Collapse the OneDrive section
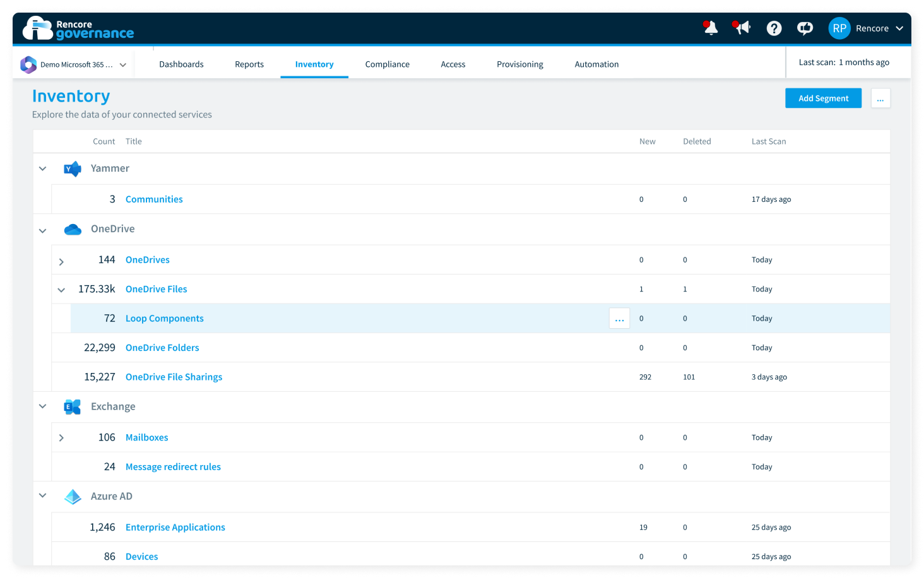This screenshot has width=924, height=578. [x=43, y=230]
